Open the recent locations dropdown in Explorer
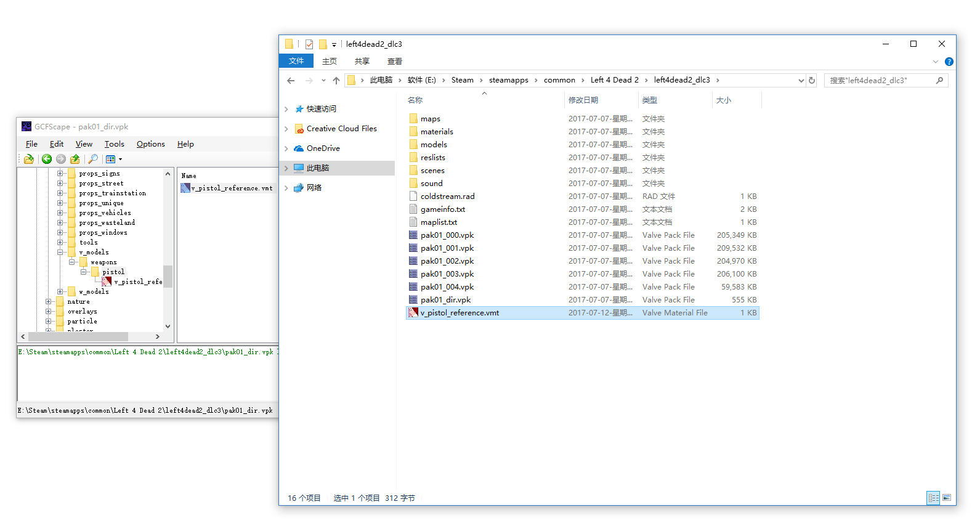Viewport: 980px width, 531px height. point(323,81)
